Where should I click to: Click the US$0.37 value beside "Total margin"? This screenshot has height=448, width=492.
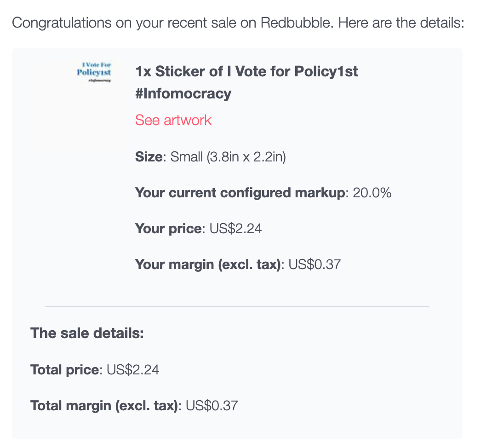pos(212,405)
